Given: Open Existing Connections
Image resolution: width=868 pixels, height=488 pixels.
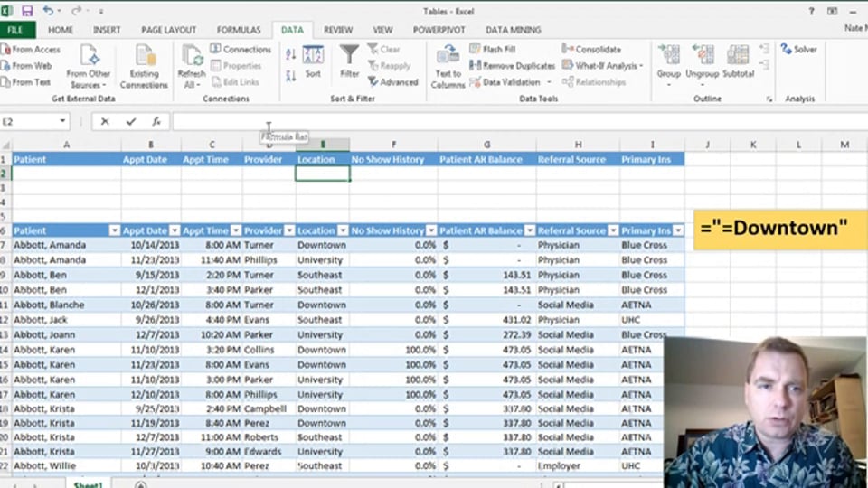Looking at the screenshot, I should tap(144, 66).
